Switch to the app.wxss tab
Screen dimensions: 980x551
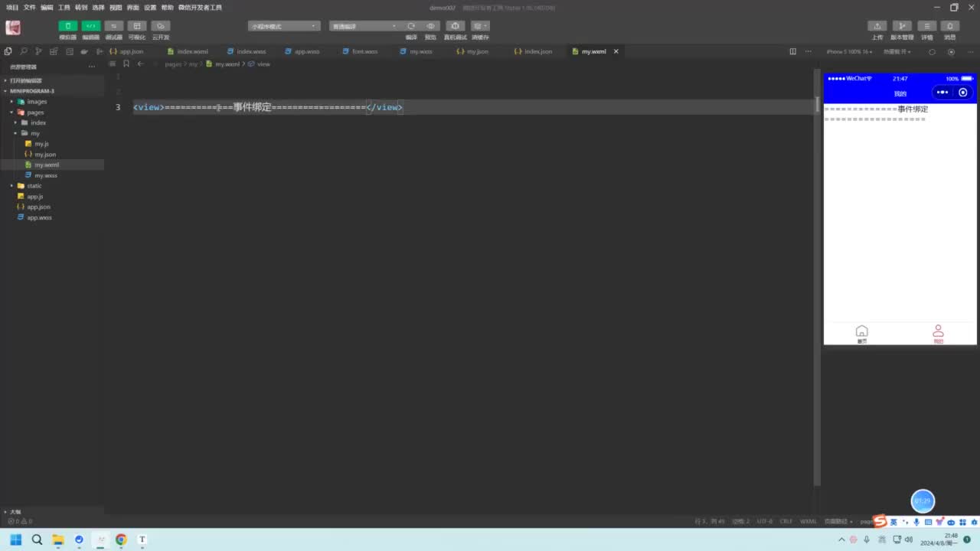point(307,51)
